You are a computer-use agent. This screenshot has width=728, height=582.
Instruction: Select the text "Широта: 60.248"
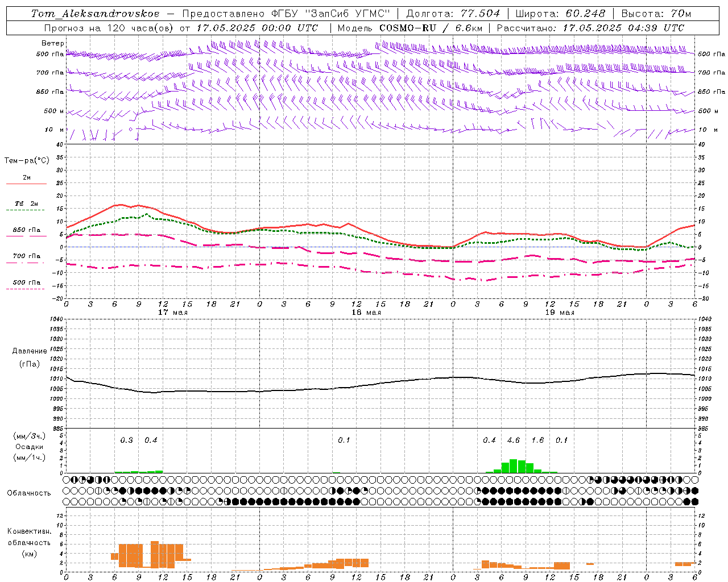click(561, 14)
